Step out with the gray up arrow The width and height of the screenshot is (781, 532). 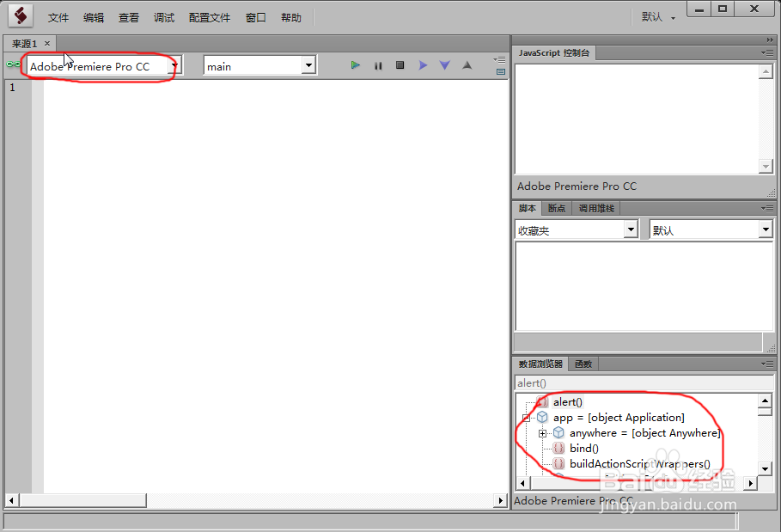(x=467, y=65)
